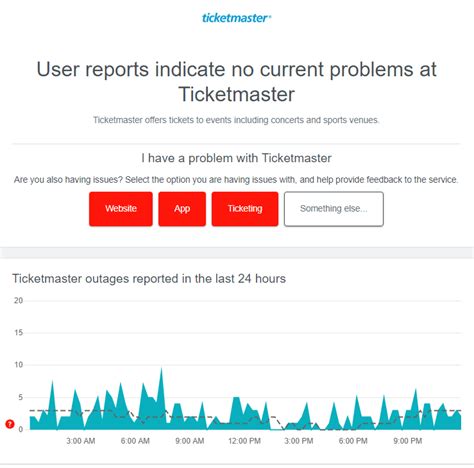Select the 6:00 AM time label
The width and height of the screenshot is (474, 468).
tap(135, 441)
